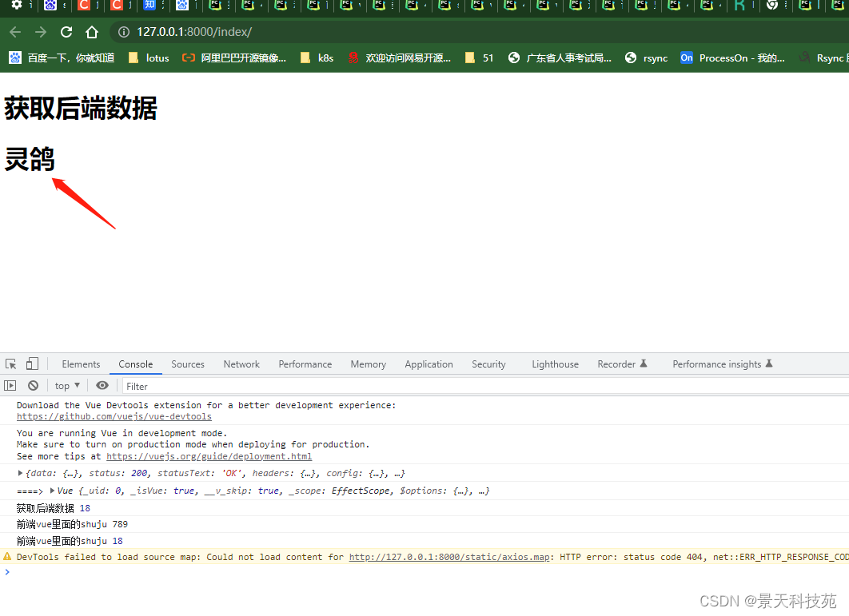Image resolution: width=849 pixels, height=616 pixels.
Task: Clear the console with the ban icon
Action: (x=33, y=386)
